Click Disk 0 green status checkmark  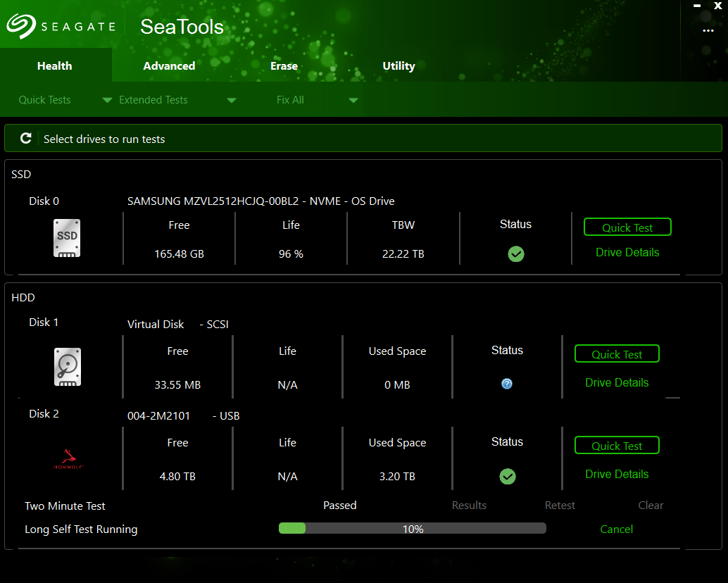pyautogui.click(x=515, y=254)
